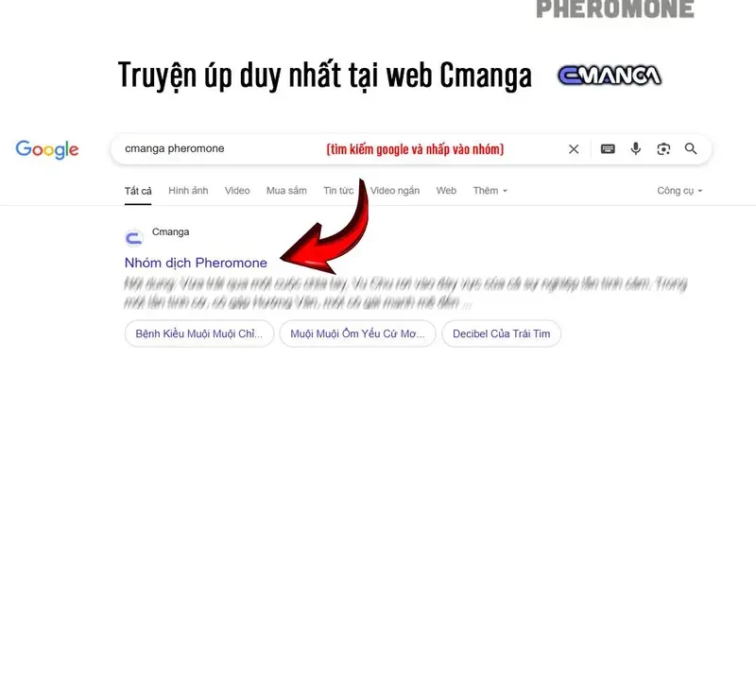Click the search field containing cmanga pheromone
This screenshot has height=700, width=756.
(337, 149)
